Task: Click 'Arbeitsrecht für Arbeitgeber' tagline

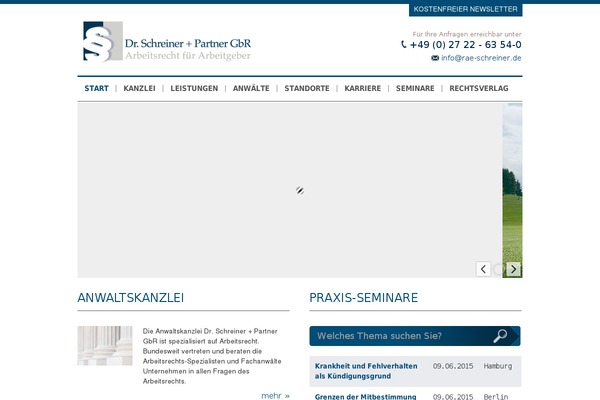Action: (188, 56)
